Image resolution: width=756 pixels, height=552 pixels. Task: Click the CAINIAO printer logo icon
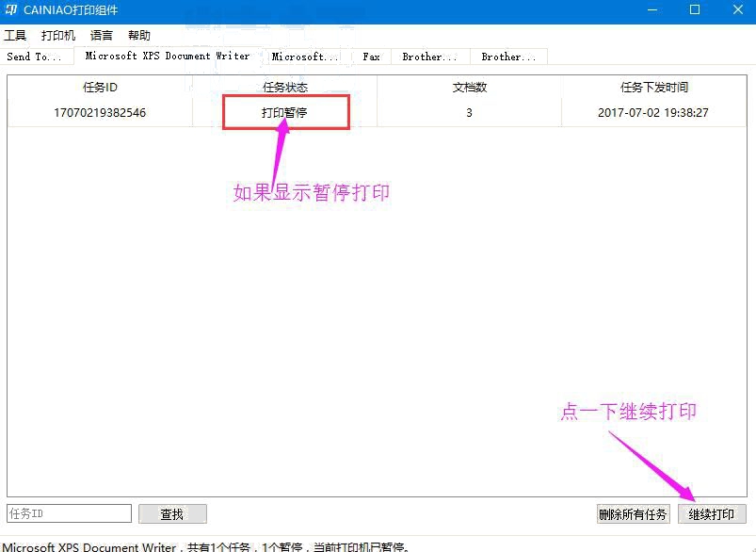(10, 10)
